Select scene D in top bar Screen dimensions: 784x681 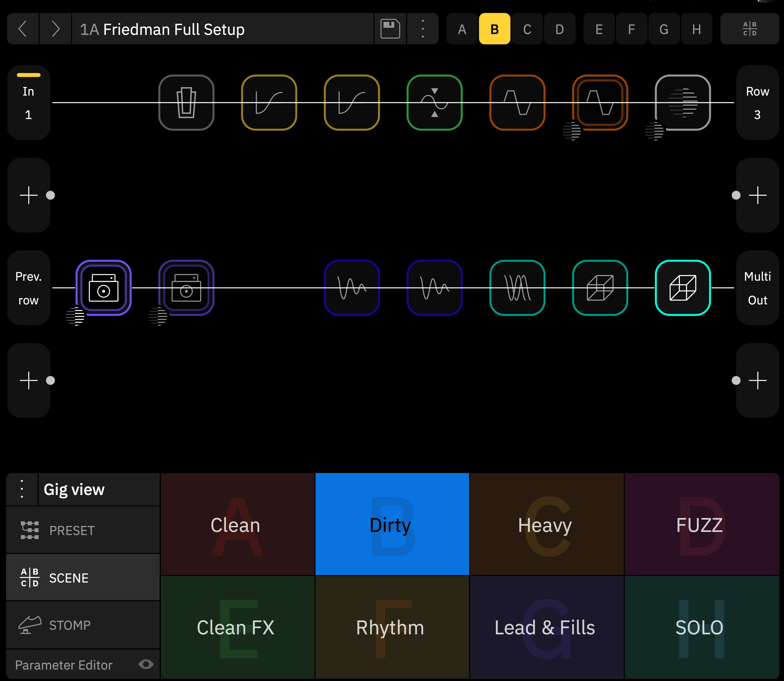[560, 29]
